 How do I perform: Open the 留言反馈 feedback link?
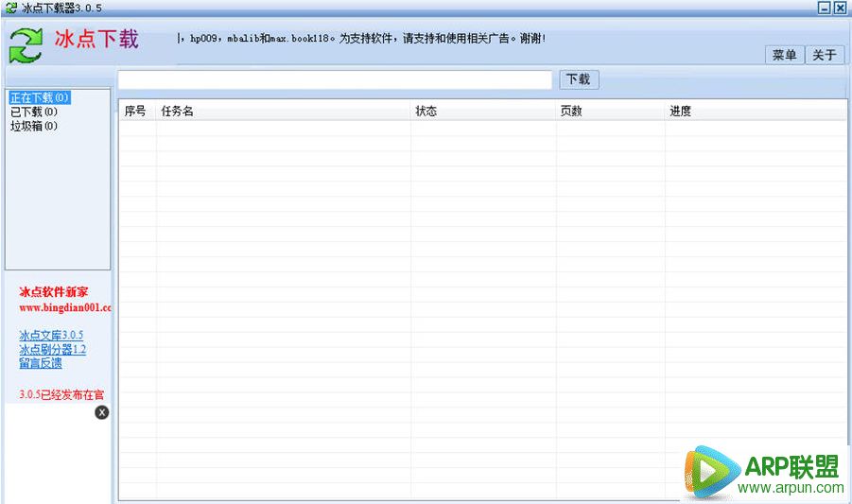tap(41, 363)
